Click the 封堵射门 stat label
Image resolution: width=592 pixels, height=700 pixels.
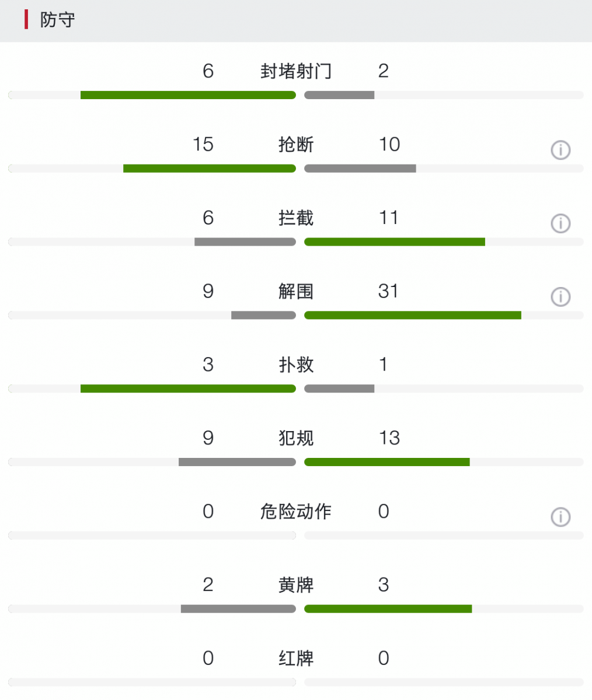296,71
